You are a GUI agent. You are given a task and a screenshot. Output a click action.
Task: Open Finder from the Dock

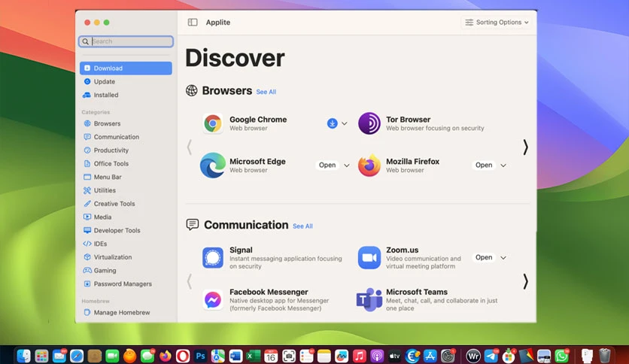(x=23, y=356)
